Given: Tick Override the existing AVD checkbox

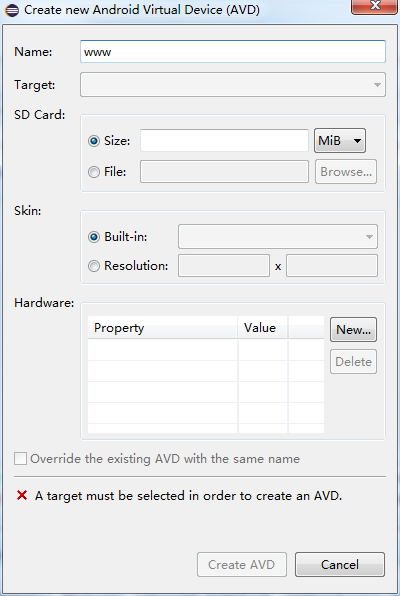Looking at the screenshot, I should coord(21,458).
